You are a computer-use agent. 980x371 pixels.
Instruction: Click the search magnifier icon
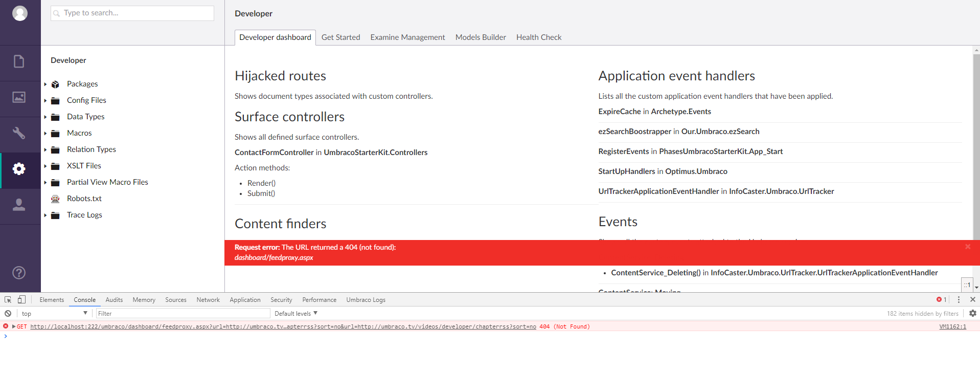(x=57, y=13)
